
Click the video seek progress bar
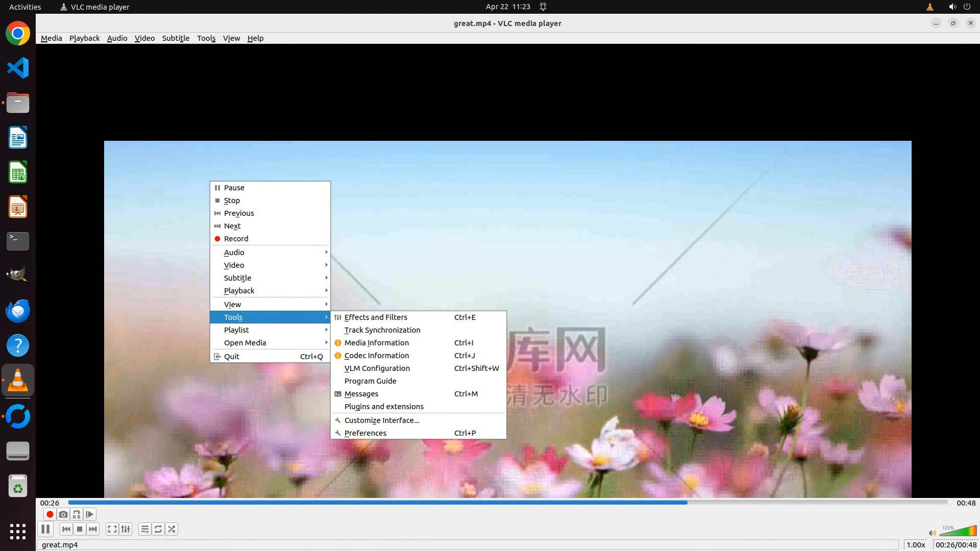(x=508, y=503)
